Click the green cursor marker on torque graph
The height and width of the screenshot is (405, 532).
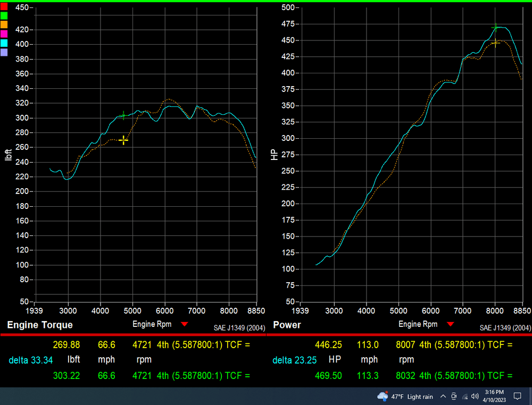[x=123, y=115]
